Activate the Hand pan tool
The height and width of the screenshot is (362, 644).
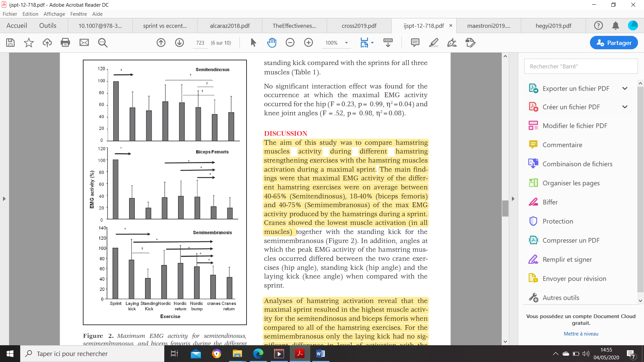pyautogui.click(x=272, y=43)
